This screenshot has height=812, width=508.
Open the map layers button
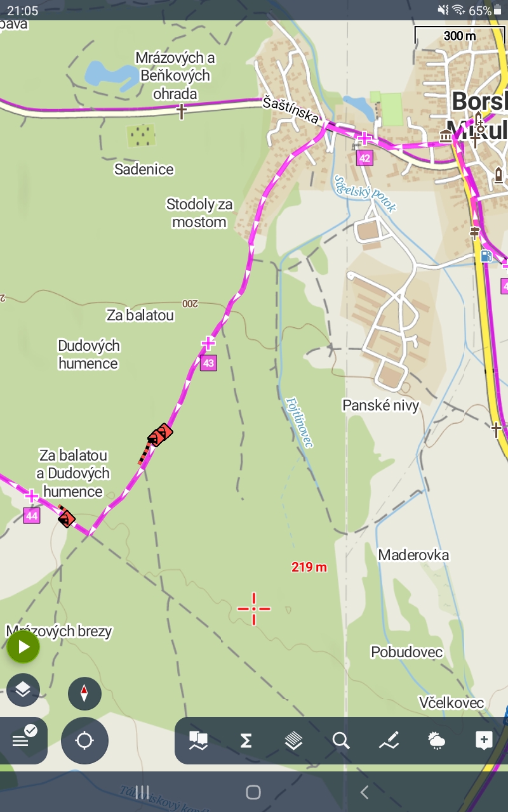(23, 690)
